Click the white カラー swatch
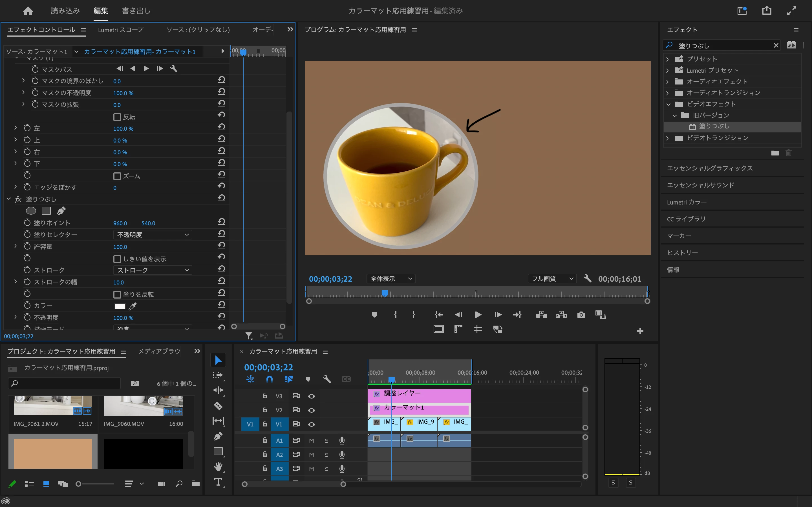Viewport: 812px width, 507px height. click(x=120, y=306)
